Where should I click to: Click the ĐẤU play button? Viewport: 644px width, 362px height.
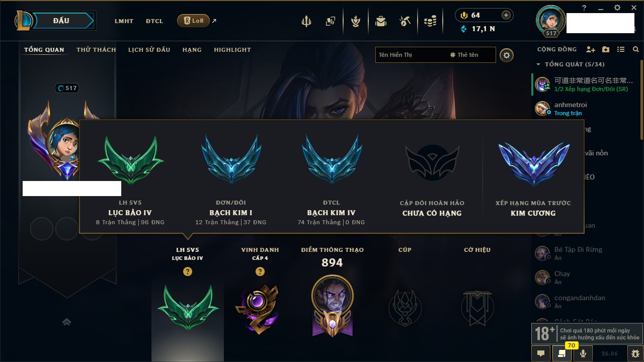61,21
